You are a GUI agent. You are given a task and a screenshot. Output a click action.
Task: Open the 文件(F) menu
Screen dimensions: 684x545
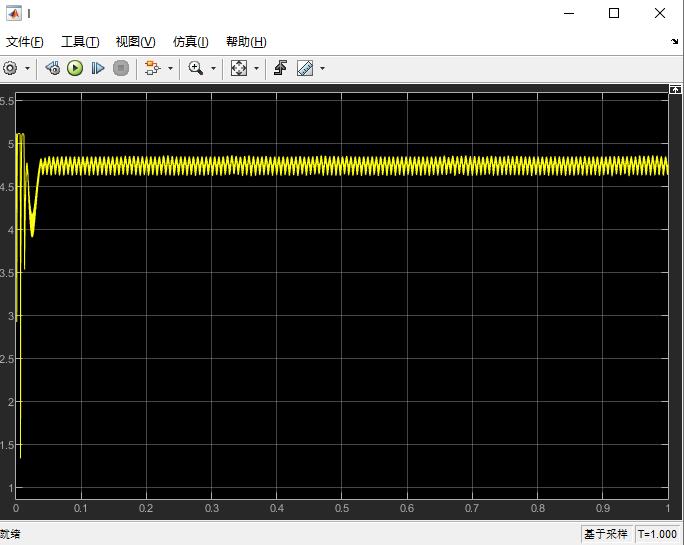pyautogui.click(x=24, y=42)
